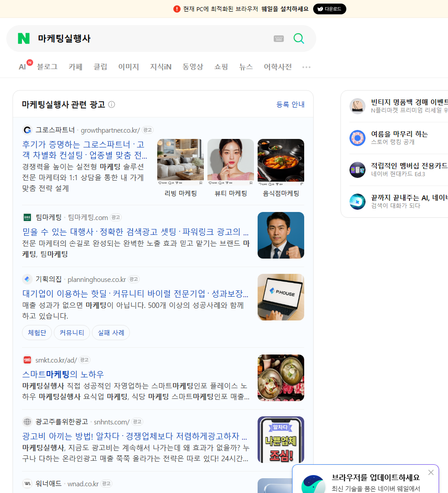Click the smkt.co.kr/ad/ URL text
This screenshot has height=493, width=448.
click(x=56, y=360)
